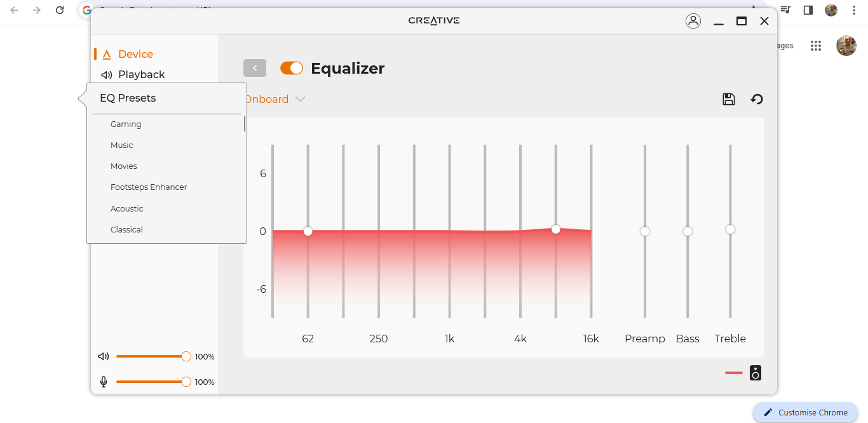868x423 pixels.
Task: Click the Customise Chrome button
Action: (806, 412)
